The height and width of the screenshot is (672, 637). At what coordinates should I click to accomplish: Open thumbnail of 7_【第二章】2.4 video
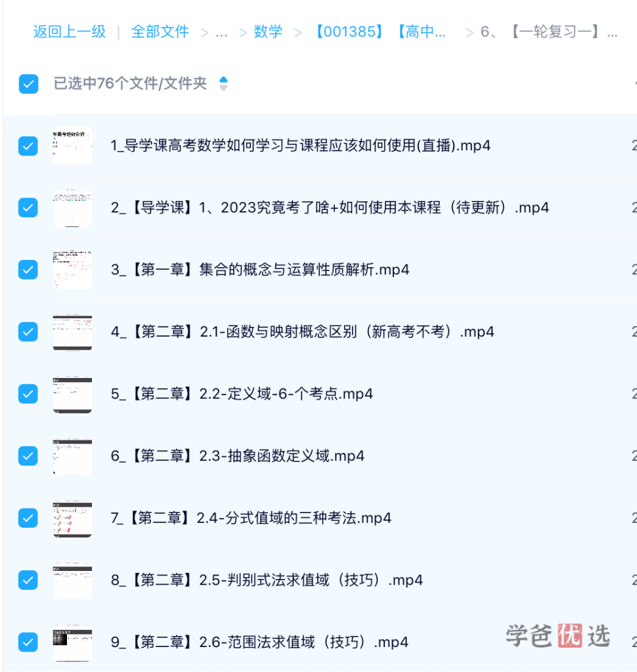72,518
